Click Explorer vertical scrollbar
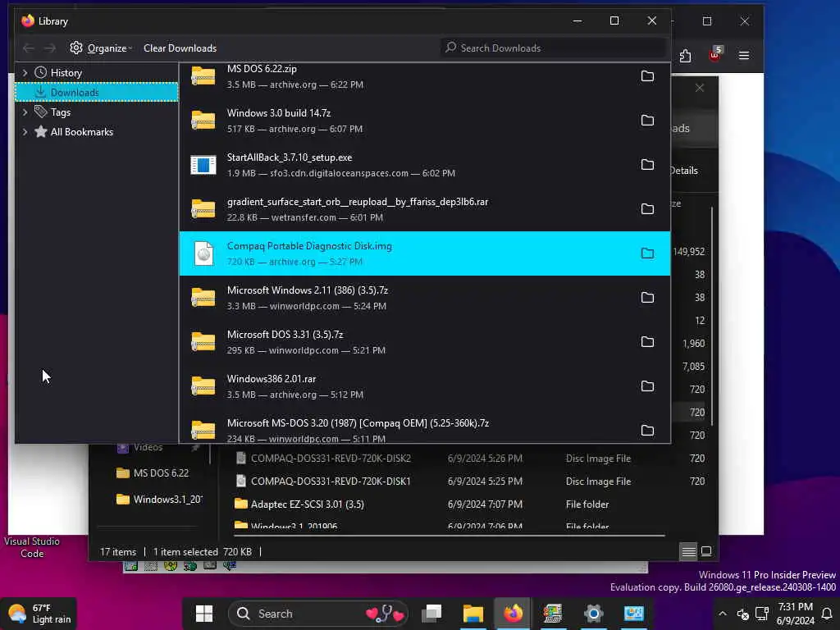 pyautogui.click(x=712, y=316)
